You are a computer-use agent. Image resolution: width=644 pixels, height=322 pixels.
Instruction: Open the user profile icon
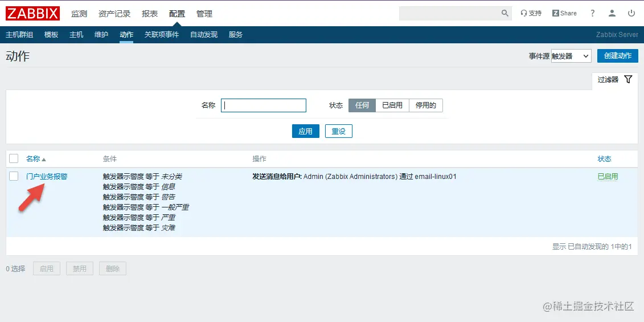(x=612, y=13)
